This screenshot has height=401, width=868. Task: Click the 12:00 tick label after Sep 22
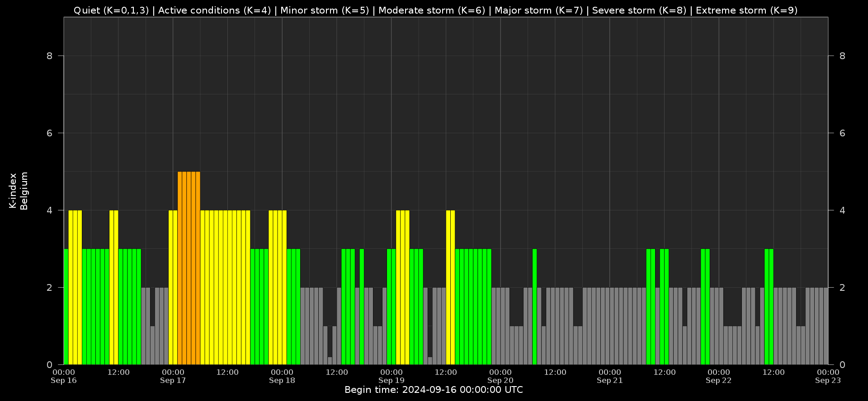tap(774, 372)
